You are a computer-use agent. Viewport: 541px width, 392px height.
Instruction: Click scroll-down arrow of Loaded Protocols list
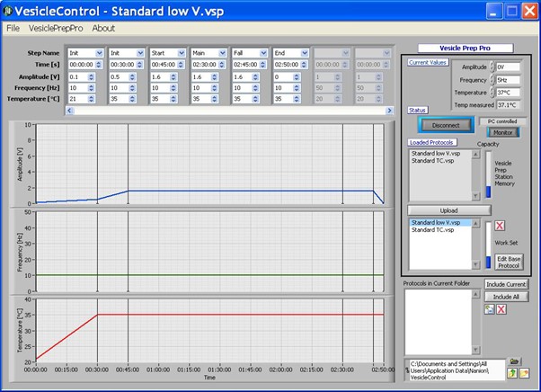tap(475, 196)
